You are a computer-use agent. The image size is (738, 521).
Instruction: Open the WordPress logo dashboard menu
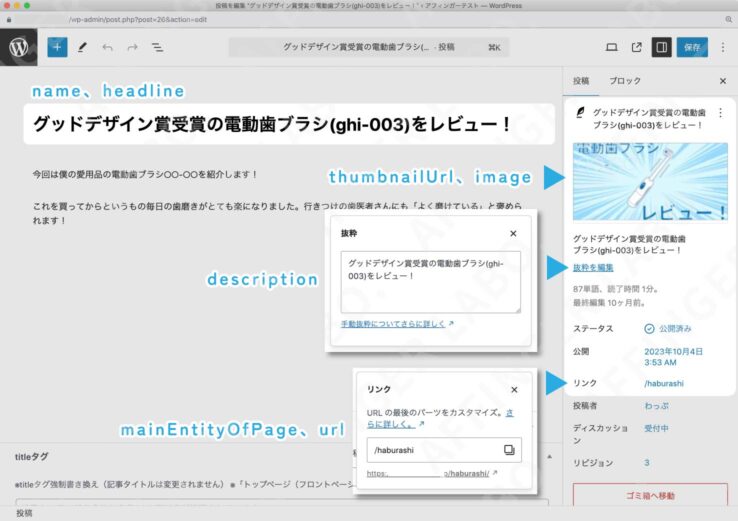click(x=19, y=47)
